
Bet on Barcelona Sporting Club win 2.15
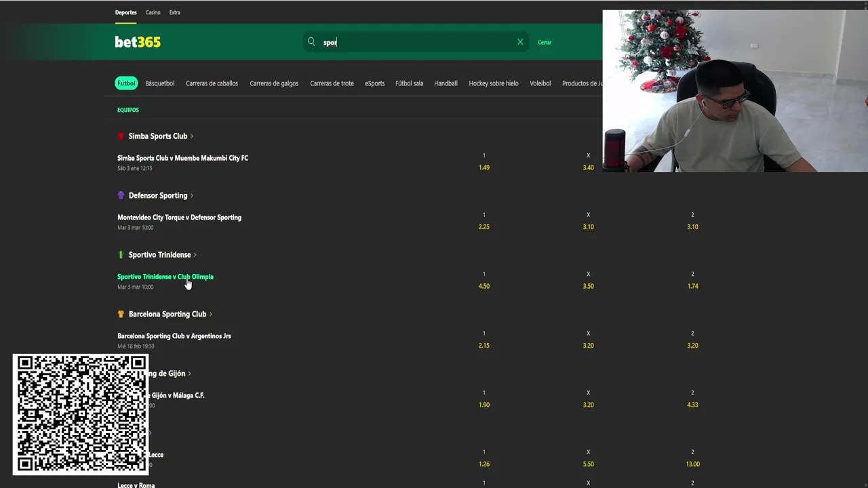484,346
